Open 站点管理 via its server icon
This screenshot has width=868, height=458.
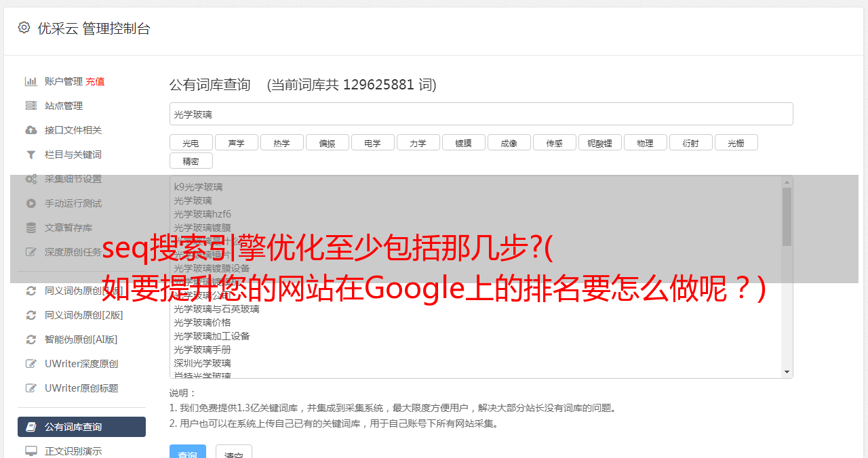(31, 106)
